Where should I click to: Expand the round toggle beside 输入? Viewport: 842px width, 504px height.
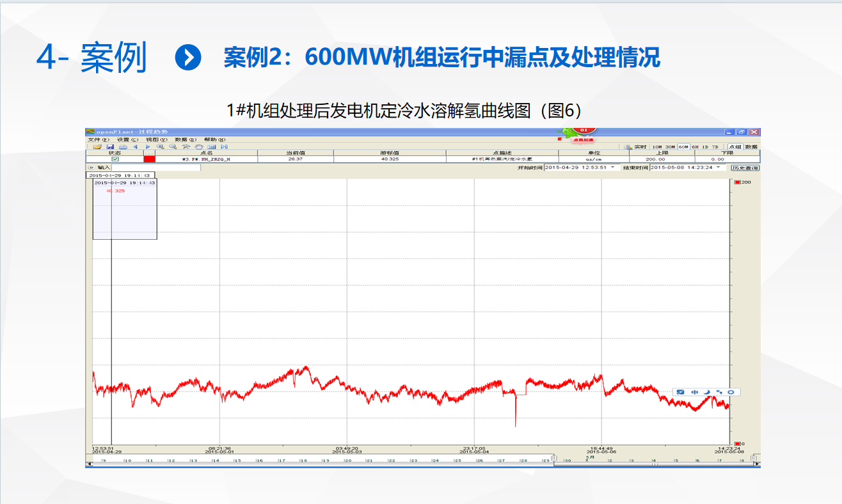(90, 168)
